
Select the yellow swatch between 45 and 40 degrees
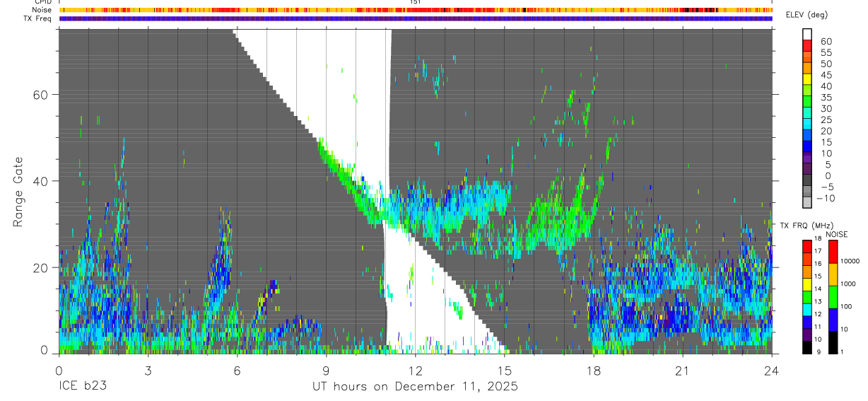[x=808, y=80]
